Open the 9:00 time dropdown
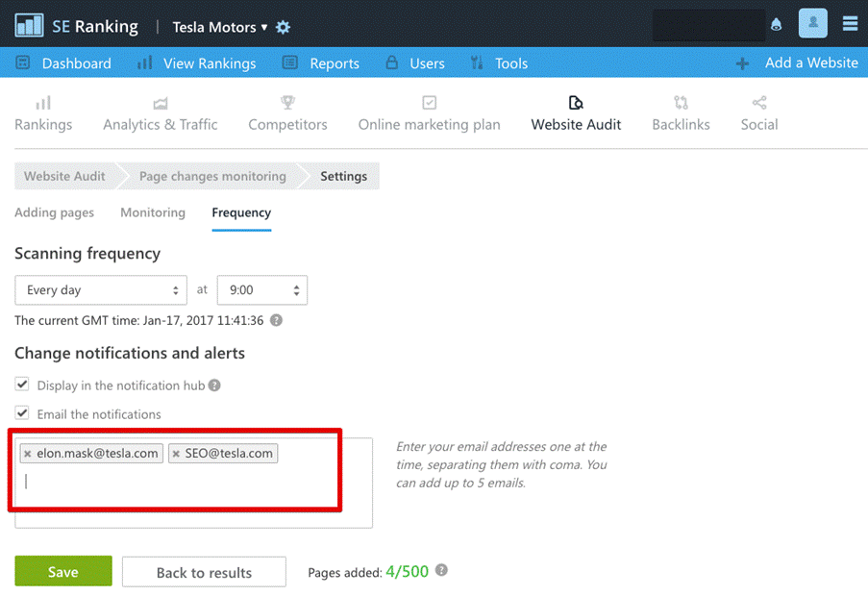The height and width of the screenshot is (596, 868). (x=261, y=289)
